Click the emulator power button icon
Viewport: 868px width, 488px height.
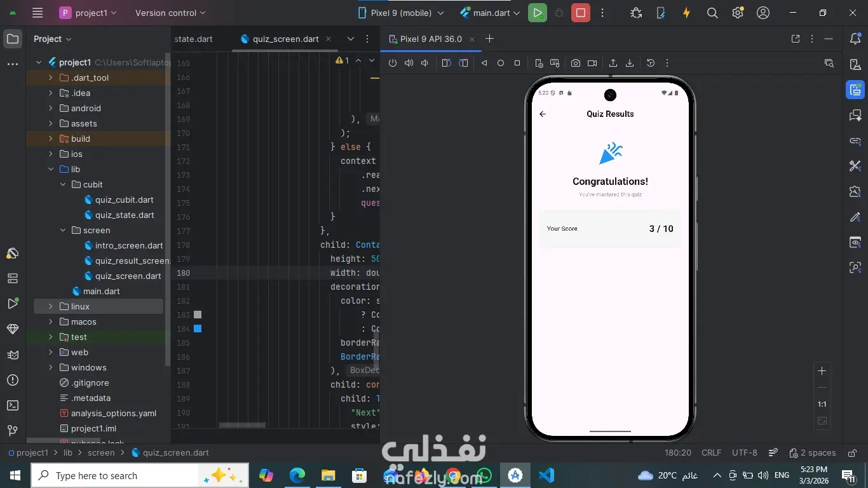(x=392, y=63)
